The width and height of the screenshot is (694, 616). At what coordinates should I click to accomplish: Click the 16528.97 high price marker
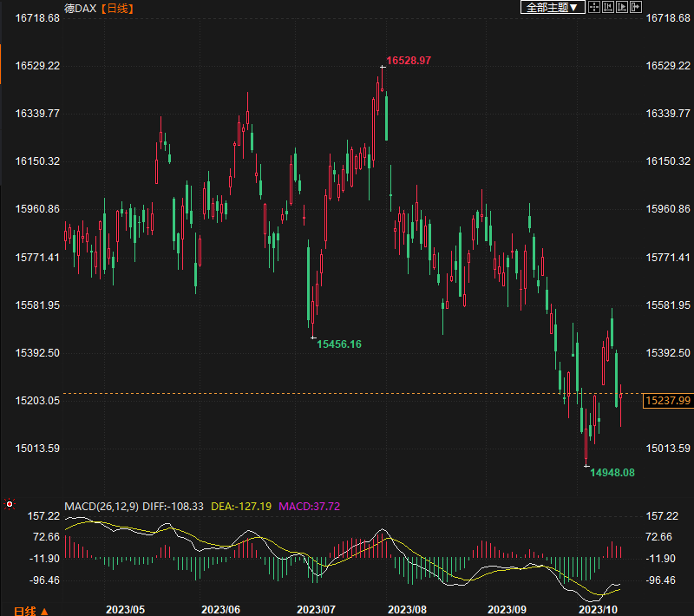(x=409, y=61)
